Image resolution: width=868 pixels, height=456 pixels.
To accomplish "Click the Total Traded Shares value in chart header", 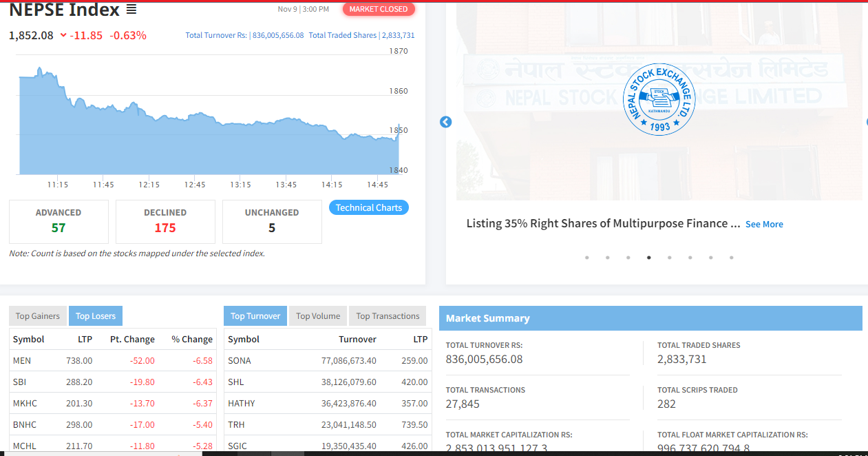I will (398, 35).
